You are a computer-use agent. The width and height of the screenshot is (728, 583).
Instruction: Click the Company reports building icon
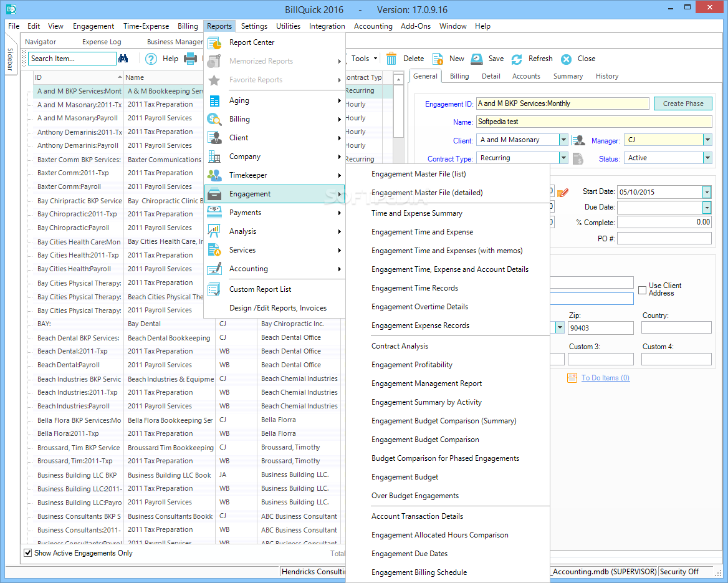point(214,157)
